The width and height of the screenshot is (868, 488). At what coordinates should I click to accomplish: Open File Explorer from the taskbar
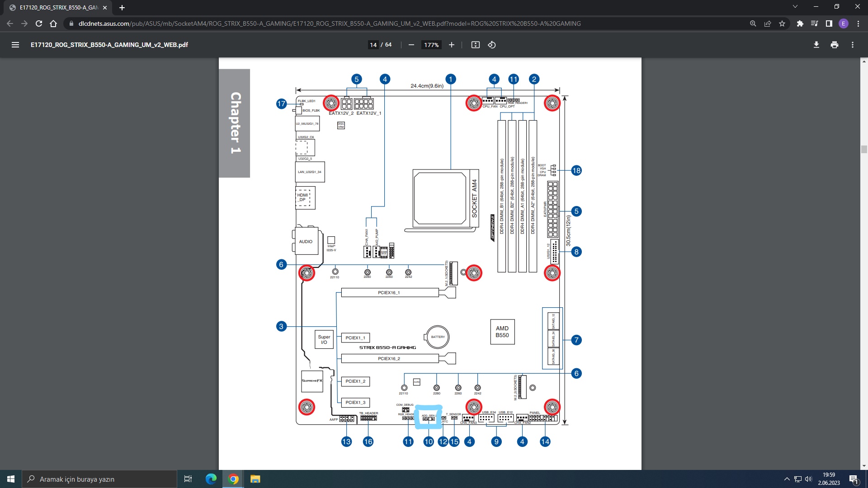(x=255, y=479)
